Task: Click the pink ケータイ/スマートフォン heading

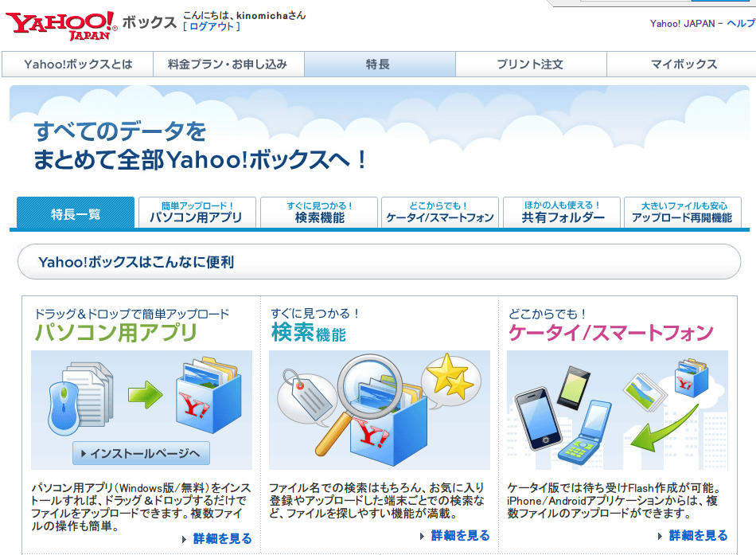Action: pyautogui.click(x=610, y=332)
